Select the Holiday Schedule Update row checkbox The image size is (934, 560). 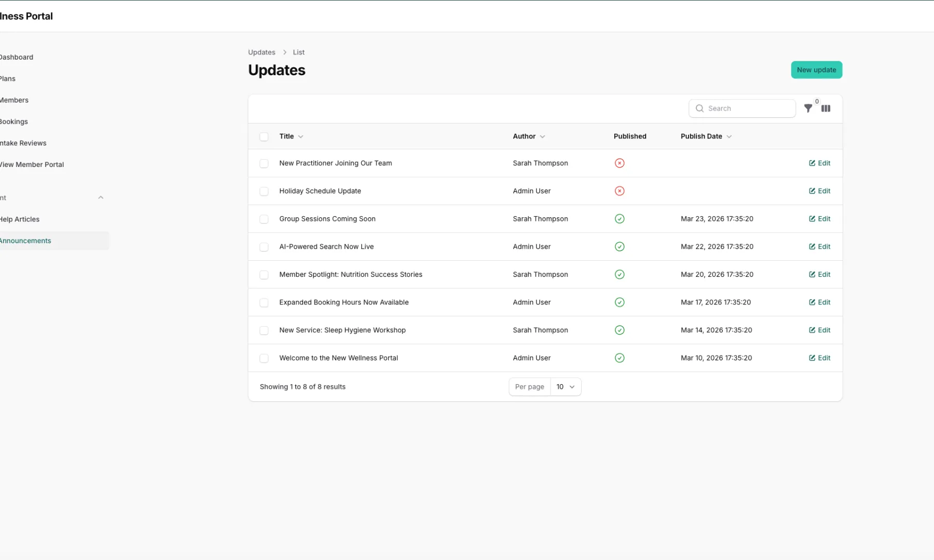click(x=264, y=191)
